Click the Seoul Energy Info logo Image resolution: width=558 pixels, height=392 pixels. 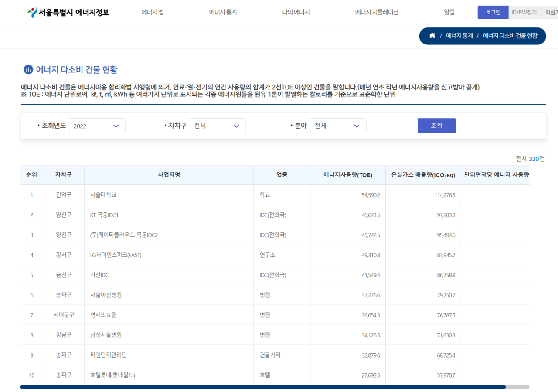point(68,12)
